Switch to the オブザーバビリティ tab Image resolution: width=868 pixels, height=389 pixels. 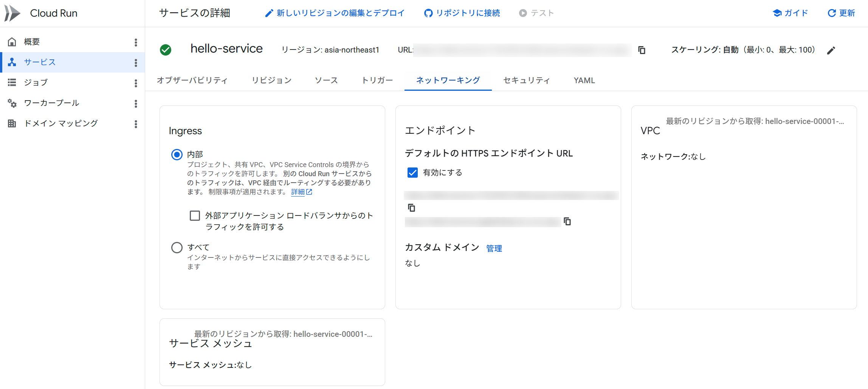click(x=192, y=81)
